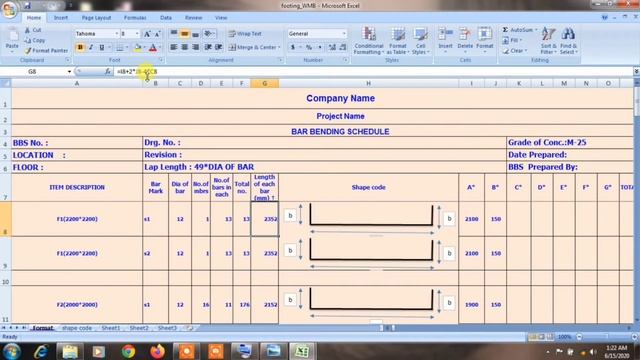Image resolution: width=640 pixels, height=360 pixels.
Task: Open the Review ribbon tab
Action: (193, 18)
